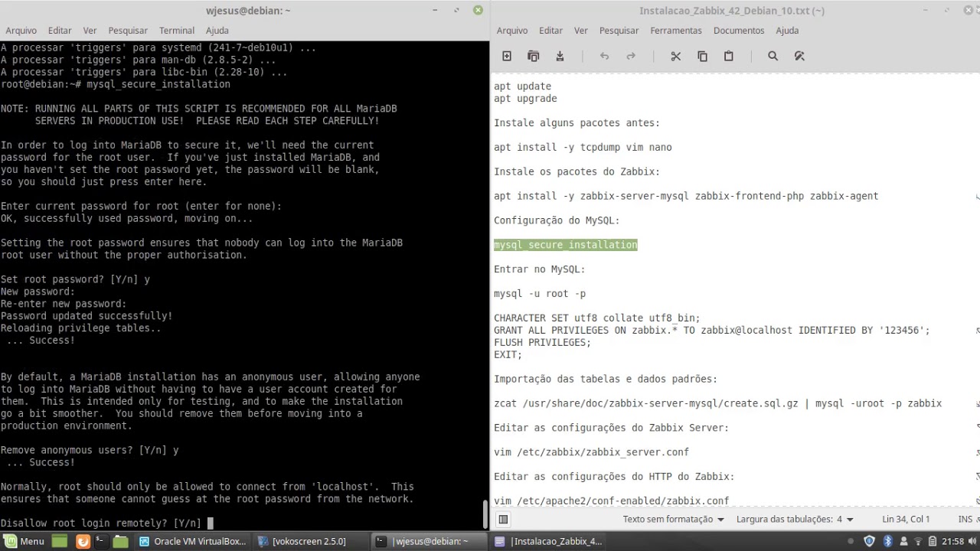980x551 pixels.
Task: Click the terminal window vertical scrollbar thumb
Action: (485, 514)
